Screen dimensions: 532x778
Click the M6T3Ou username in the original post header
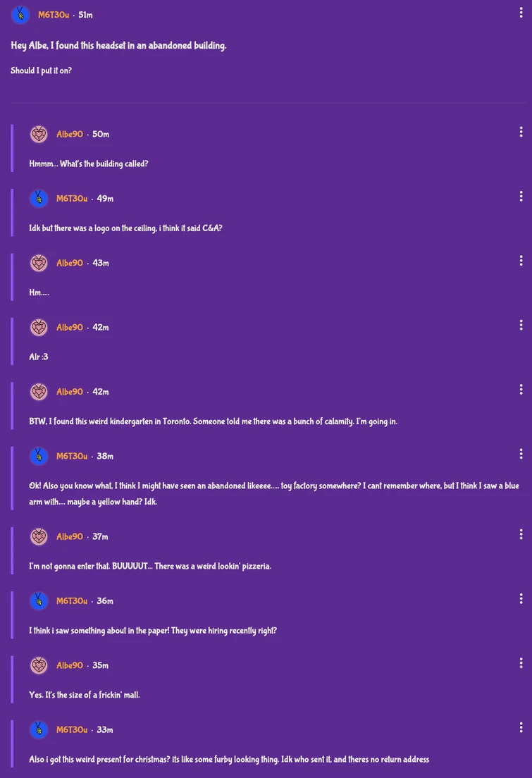[x=54, y=14]
